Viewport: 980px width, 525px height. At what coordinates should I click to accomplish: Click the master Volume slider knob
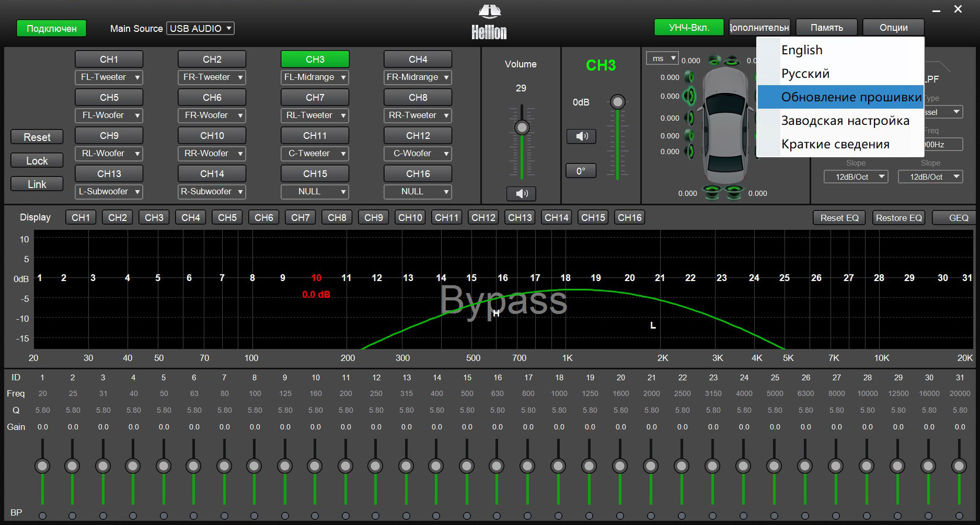[522, 127]
